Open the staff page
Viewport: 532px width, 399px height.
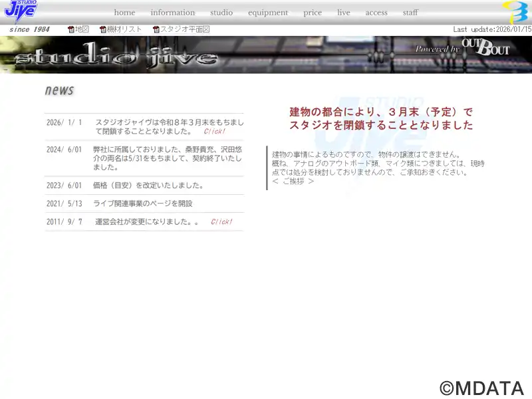pyautogui.click(x=410, y=13)
